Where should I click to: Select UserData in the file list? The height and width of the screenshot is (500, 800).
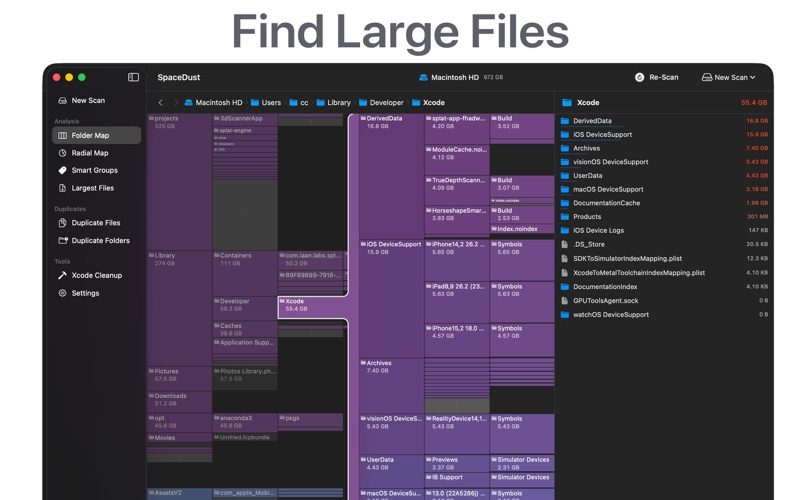pyautogui.click(x=664, y=176)
